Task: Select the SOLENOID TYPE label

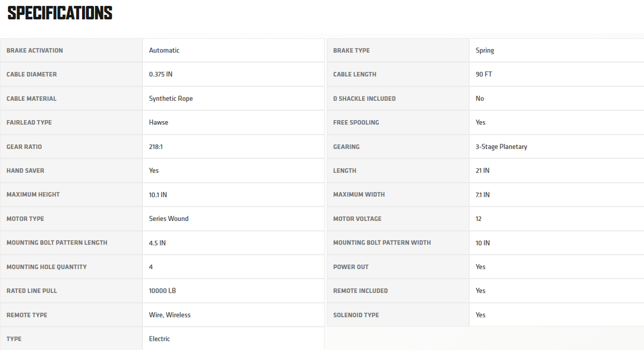Action: [356, 315]
